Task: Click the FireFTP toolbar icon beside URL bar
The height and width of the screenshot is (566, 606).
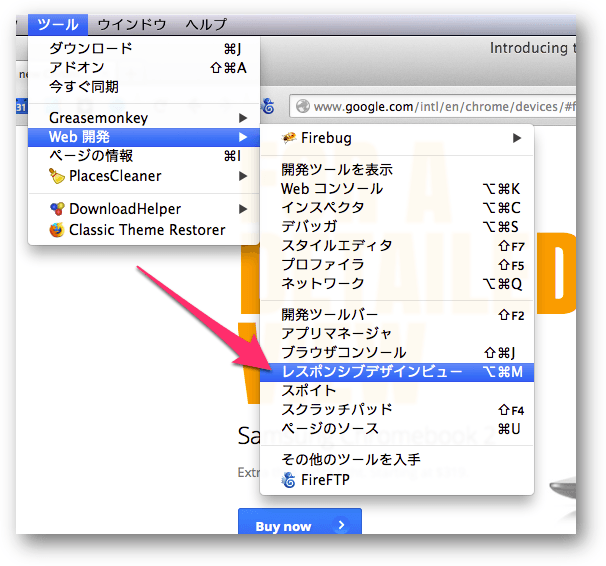Action: coord(268,106)
